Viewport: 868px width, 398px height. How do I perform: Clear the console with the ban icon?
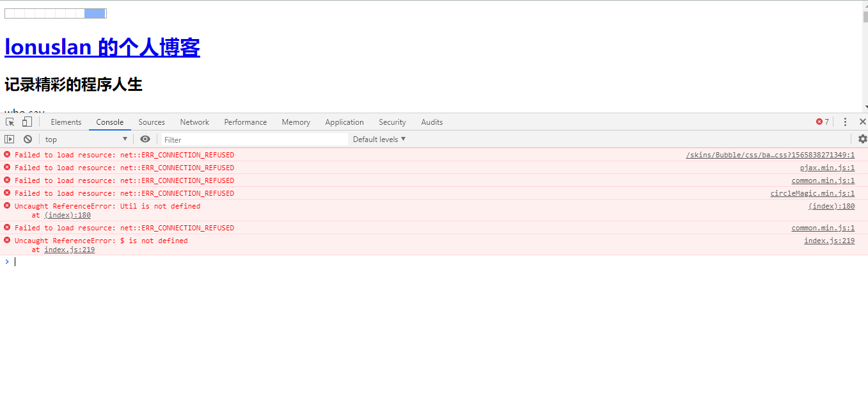coord(28,139)
